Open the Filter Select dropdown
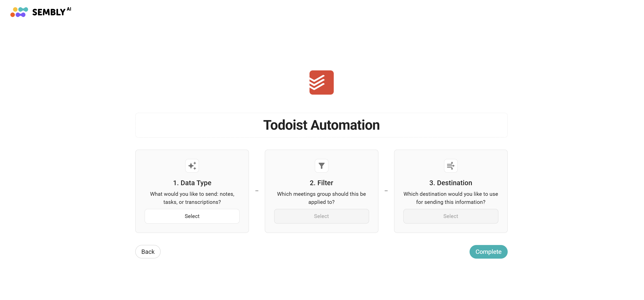The width and height of the screenshot is (644, 300). coord(321,216)
